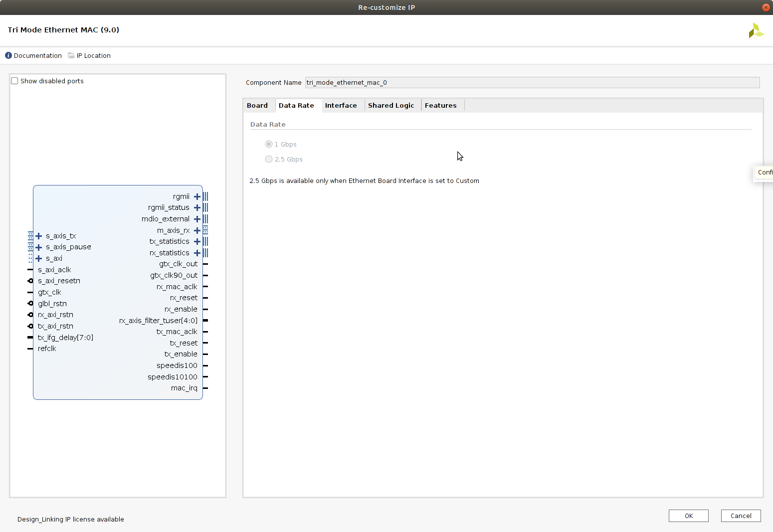Click the rgmii bus connector icon

tap(205, 196)
